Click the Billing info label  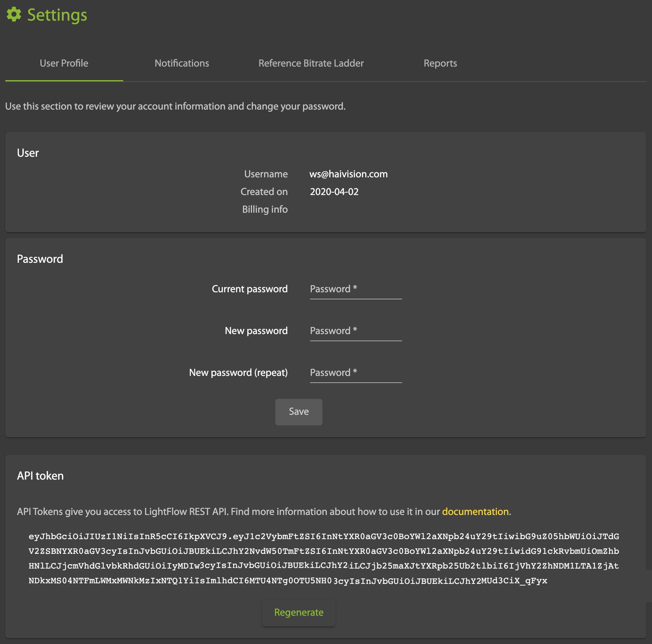click(x=265, y=209)
